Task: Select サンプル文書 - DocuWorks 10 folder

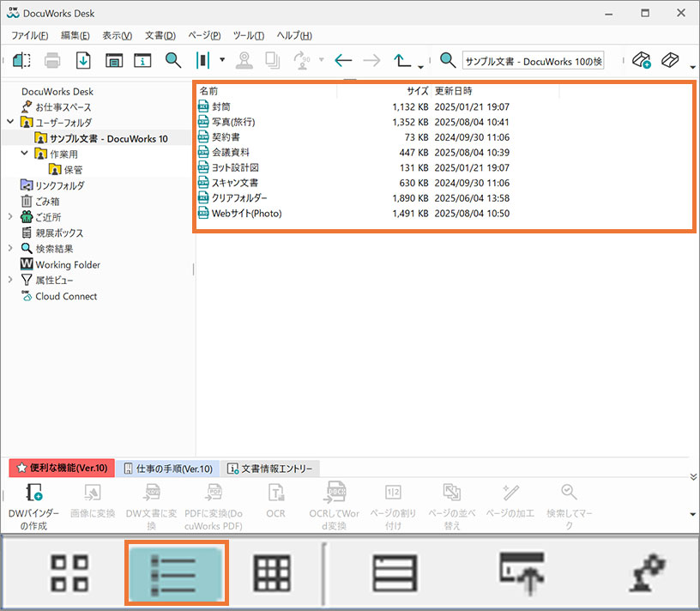Action: click(101, 138)
